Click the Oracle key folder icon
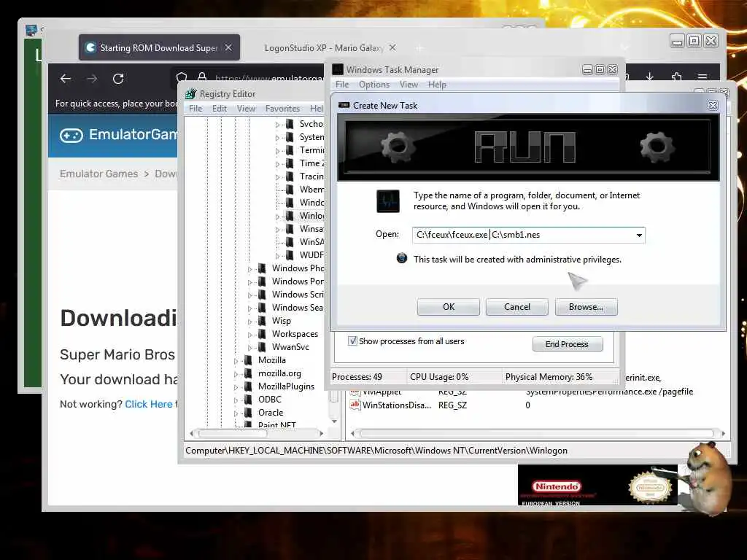The width and height of the screenshot is (747, 560). (248, 413)
